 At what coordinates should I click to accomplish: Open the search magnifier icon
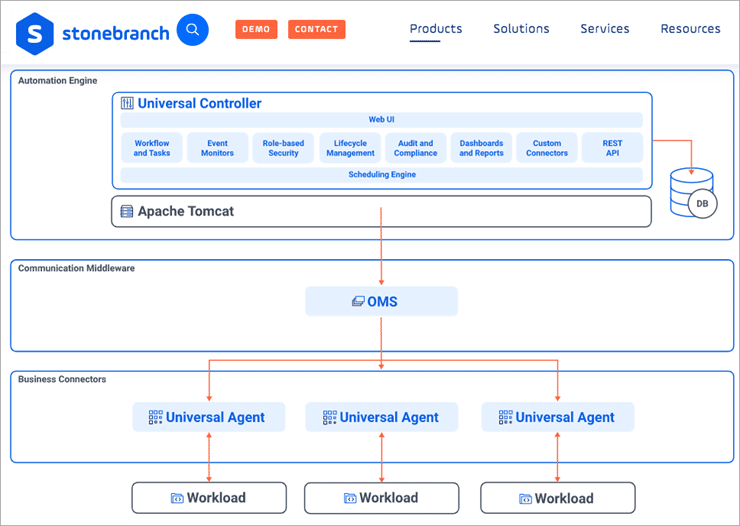[193, 30]
